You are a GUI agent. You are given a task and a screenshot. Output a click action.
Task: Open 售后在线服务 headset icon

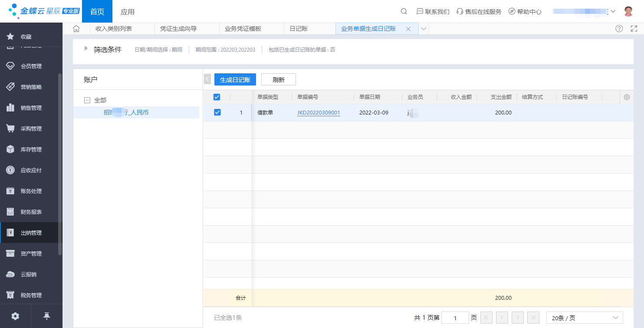(x=460, y=11)
